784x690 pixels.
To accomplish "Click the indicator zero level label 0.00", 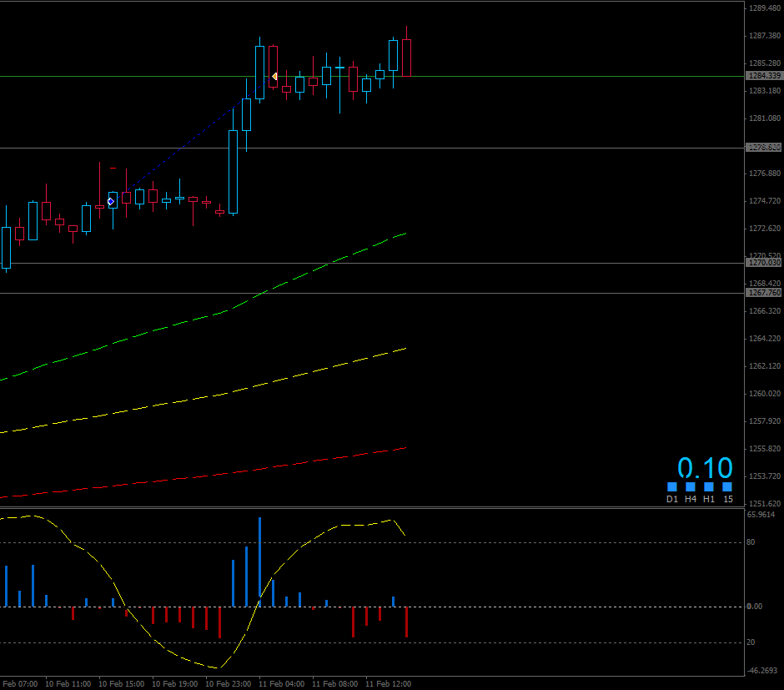I will tap(755, 607).
